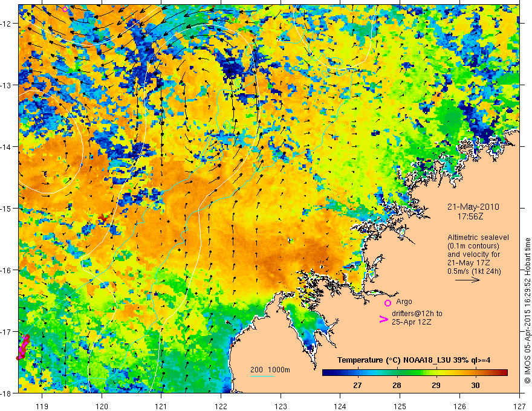Click the 200 1000m depth legend label
The width and height of the screenshot is (532, 411).
pos(270,370)
